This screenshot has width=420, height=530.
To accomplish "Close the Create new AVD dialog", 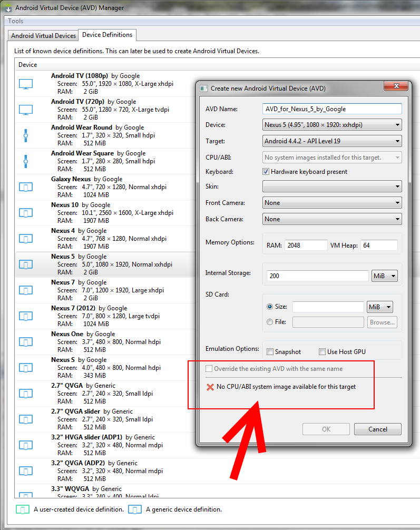I will point(396,86).
